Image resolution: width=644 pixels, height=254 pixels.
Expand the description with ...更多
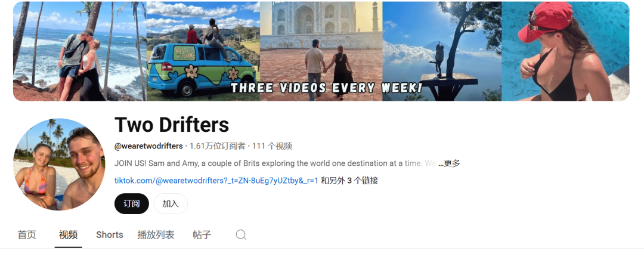tap(449, 163)
